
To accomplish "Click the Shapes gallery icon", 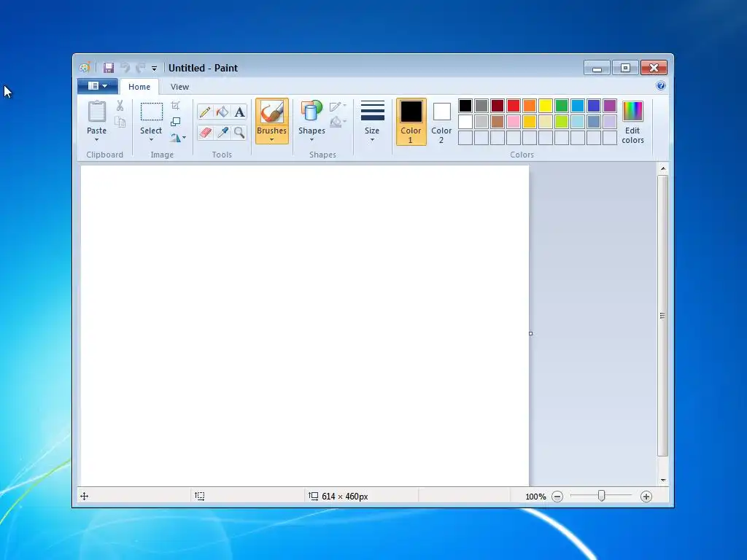I will 311,112.
